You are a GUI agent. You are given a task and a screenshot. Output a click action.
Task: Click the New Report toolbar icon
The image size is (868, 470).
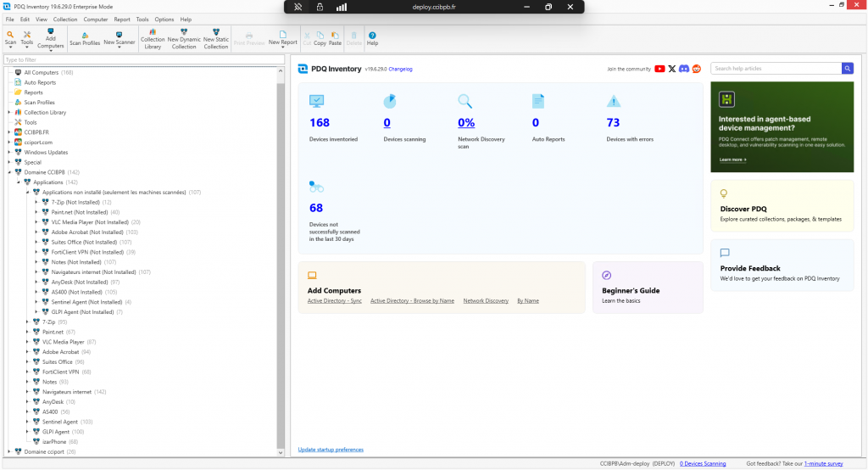(283, 38)
